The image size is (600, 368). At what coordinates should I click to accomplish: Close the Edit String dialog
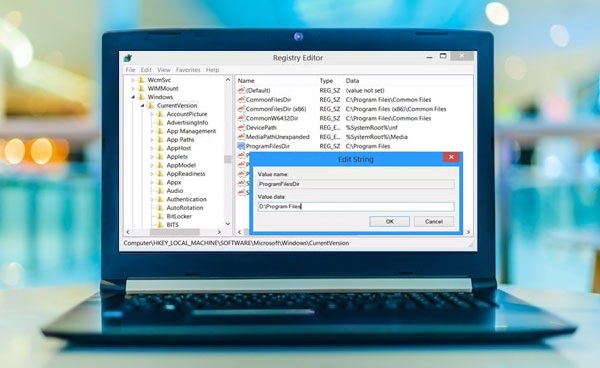(451, 157)
